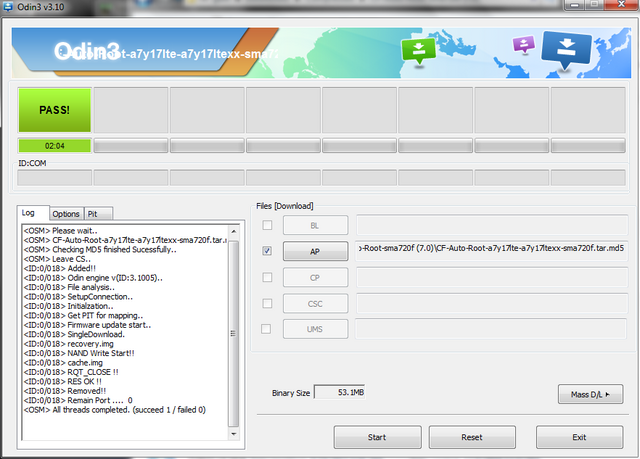The height and width of the screenshot is (459, 640).
Task: Start the flashing process
Action: coord(378,437)
